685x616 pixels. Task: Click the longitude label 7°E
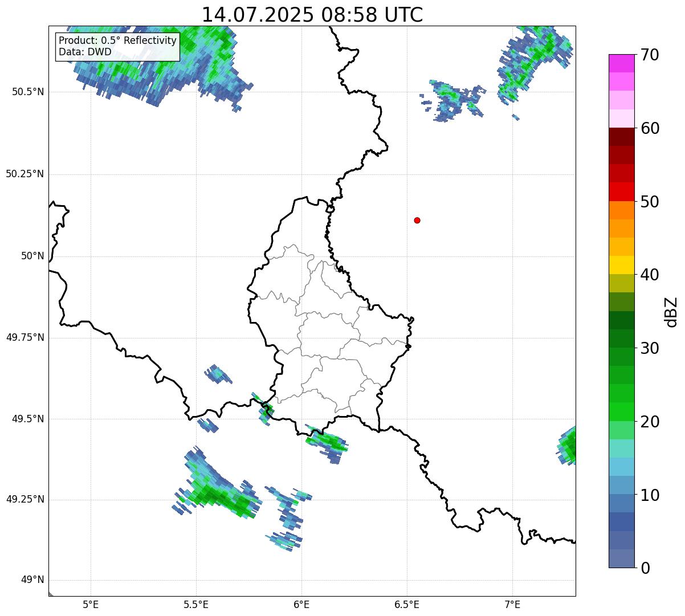pyautogui.click(x=512, y=605)
